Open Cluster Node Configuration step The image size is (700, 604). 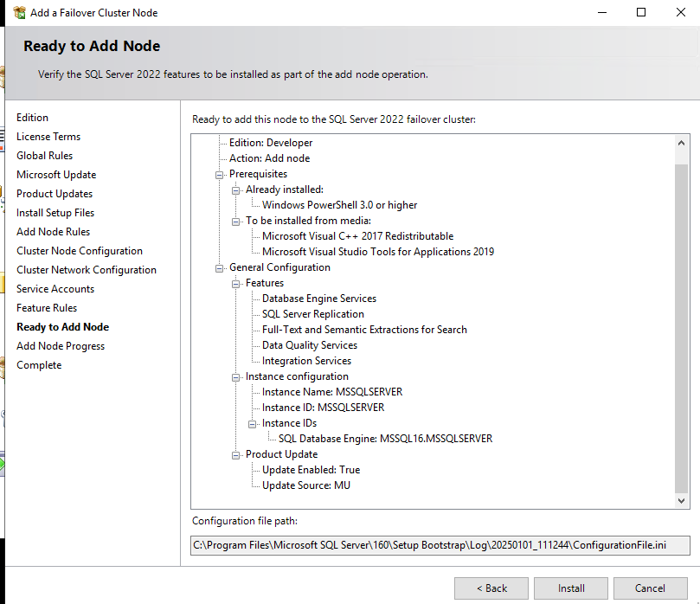[x=80, y=251]
